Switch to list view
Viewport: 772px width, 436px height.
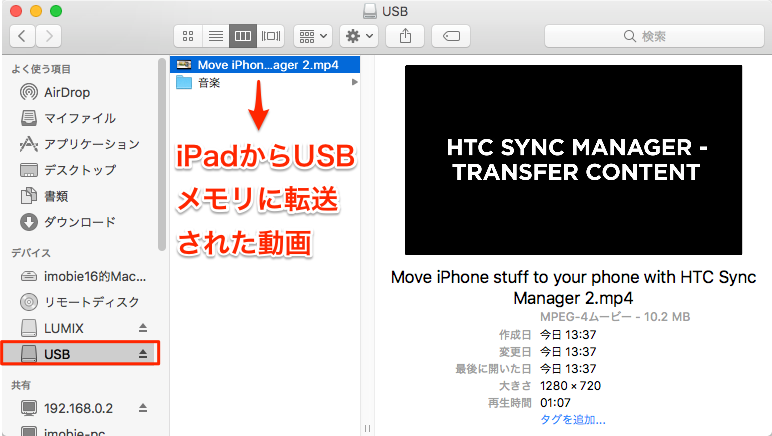tap(216, 36)
